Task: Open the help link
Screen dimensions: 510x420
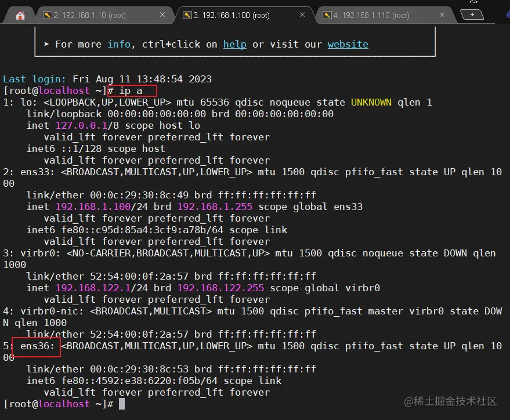Action: click(235, 44)
